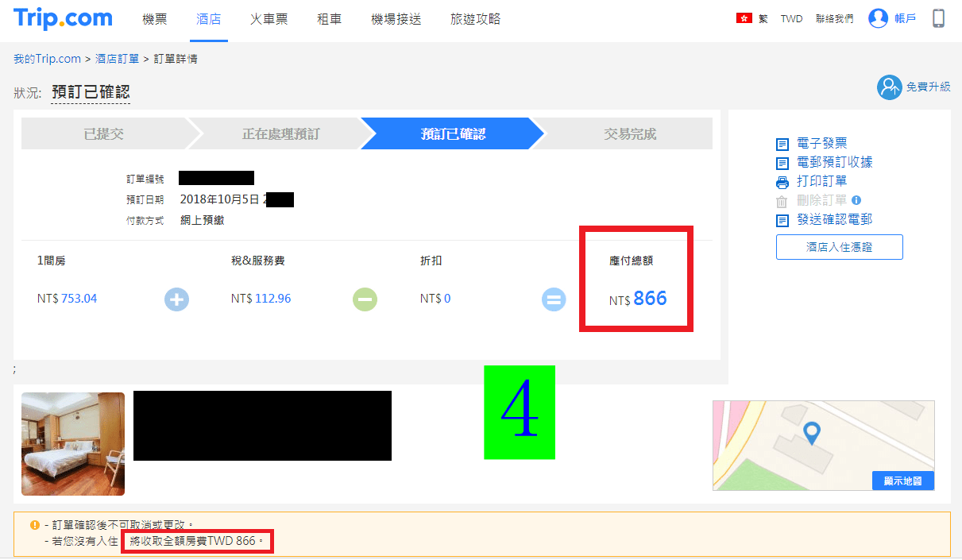Click the free upgrade (免費升級) icon
The height and width of the screenshot is (560, 962).
click(890, 87)
